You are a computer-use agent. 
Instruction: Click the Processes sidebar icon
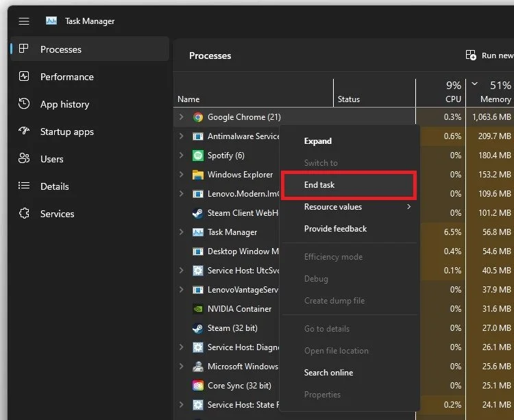tap(23, 49)
